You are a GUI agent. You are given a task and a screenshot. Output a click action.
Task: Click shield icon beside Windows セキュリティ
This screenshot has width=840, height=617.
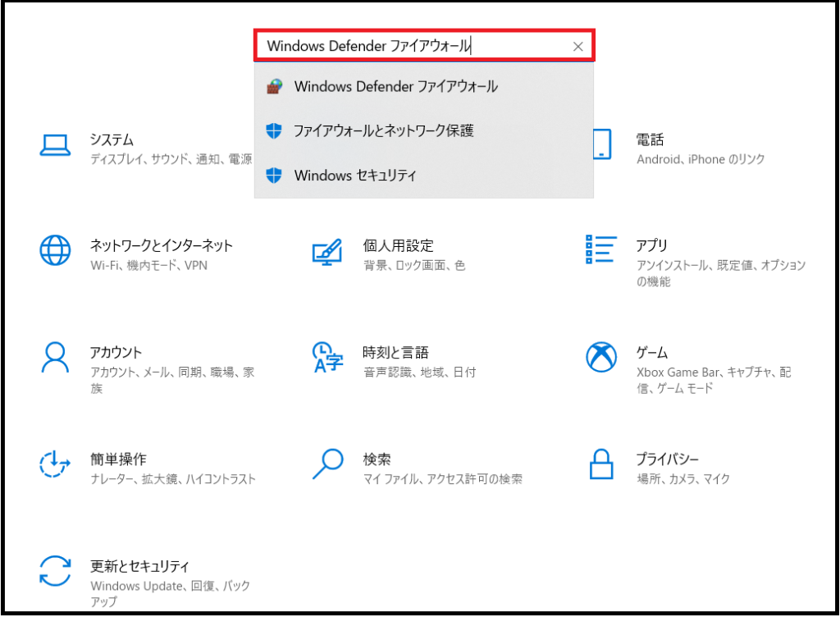pyautogui.click(x=274, y=175)
